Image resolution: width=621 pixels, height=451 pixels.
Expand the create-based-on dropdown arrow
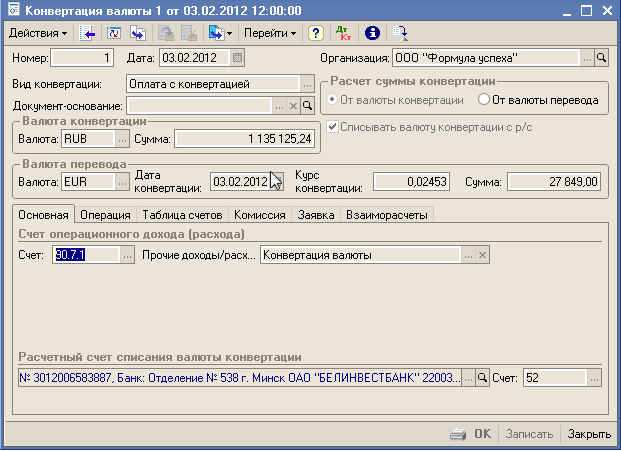point(229,34)
